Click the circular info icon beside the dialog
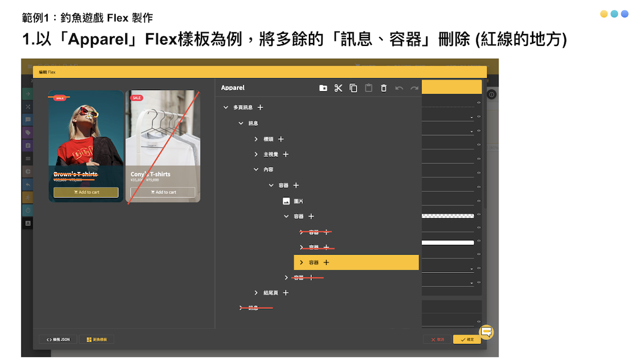Screen dimensions: 644x362 (491, 94)
